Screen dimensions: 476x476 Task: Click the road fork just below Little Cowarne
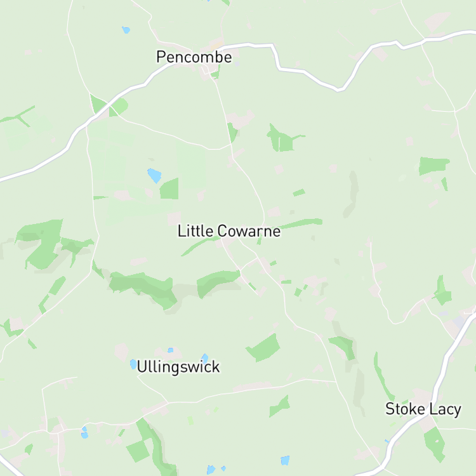240,270
